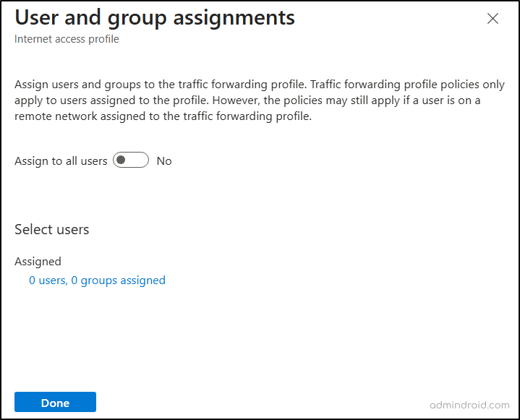
Task: Click the 'Select users' section heading
Action: click(x=52, y=230)
